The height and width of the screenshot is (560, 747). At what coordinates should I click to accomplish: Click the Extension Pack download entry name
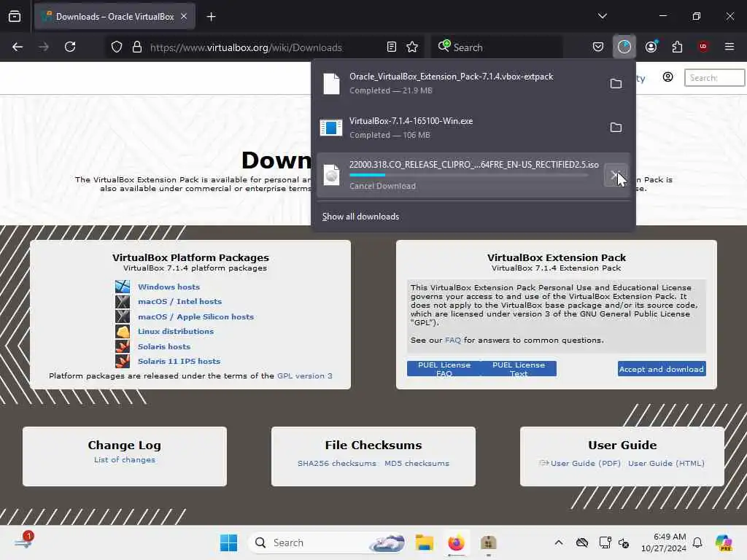click(451, 77)
